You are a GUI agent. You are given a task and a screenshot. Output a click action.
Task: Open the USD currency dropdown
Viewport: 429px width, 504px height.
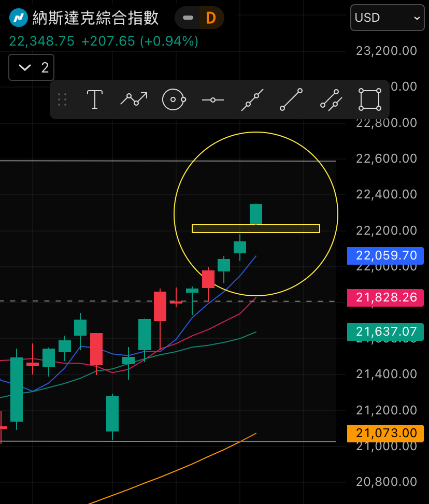click(x=388, y=18)
